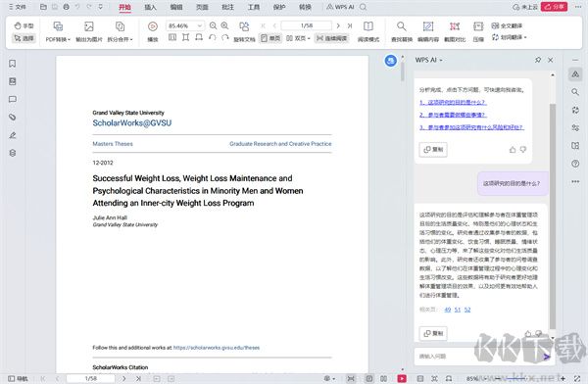Start the 播放 slideshow play button
Screen dimensions: 588x384
click(153, 30)
